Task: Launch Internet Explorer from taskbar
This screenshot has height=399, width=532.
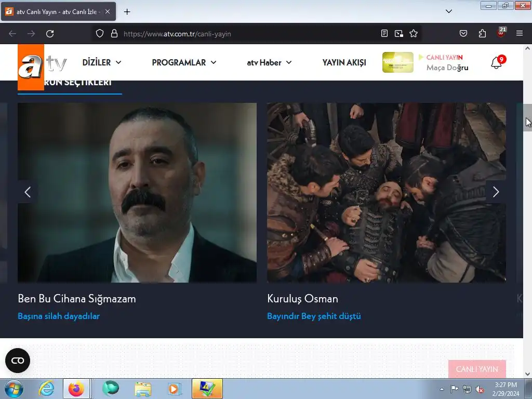Action: coord(46,389)
